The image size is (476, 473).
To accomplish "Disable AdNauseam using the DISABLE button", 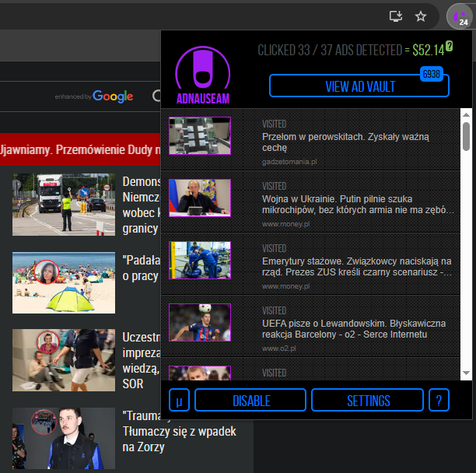I will (x=251, y=401).
